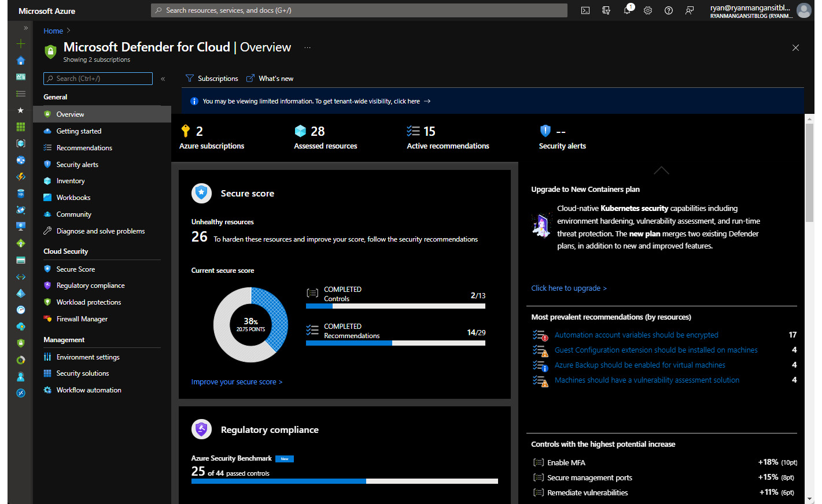This screenshot has height=504, width=822.
Task: Click What's new toolbar link
Action: point(270,79)
